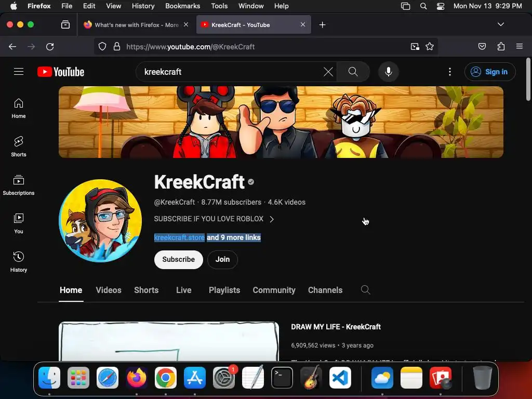
Task: Open Subscriptions in YouTube sidebar
Action: 19,185
